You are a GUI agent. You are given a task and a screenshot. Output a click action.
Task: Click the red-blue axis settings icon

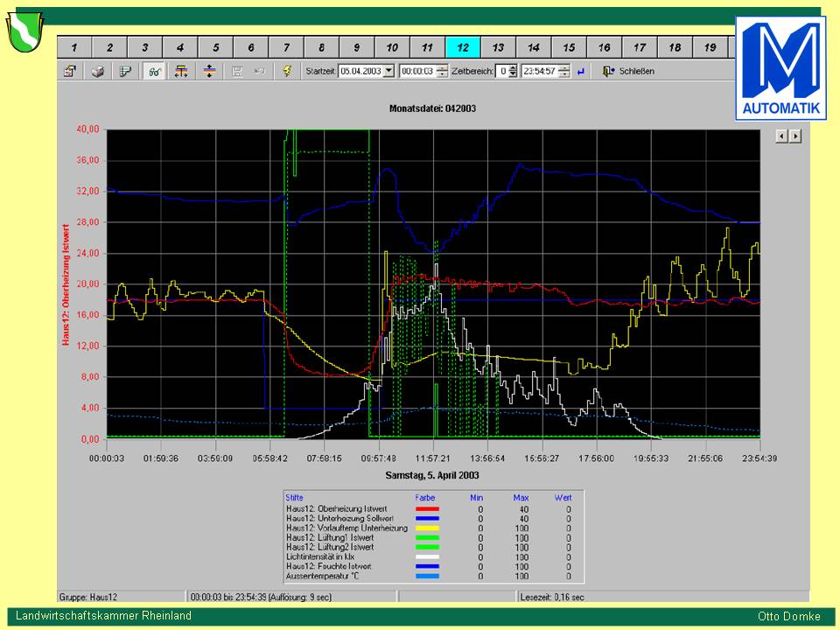181,71
